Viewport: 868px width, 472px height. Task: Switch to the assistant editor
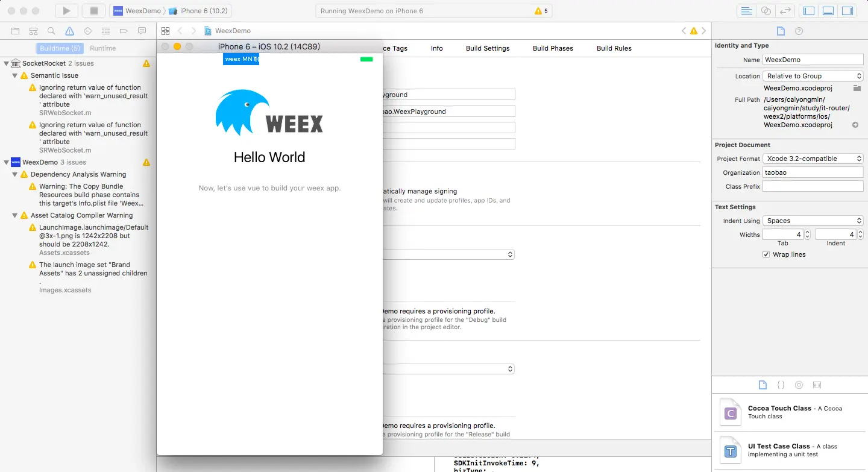pos(766,11)
